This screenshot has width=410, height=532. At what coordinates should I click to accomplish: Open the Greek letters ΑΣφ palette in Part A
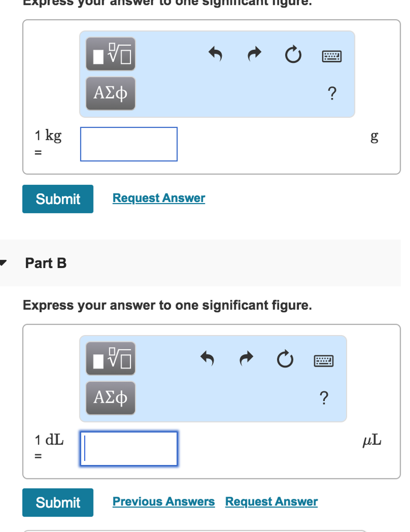click(x=110, y=94)
